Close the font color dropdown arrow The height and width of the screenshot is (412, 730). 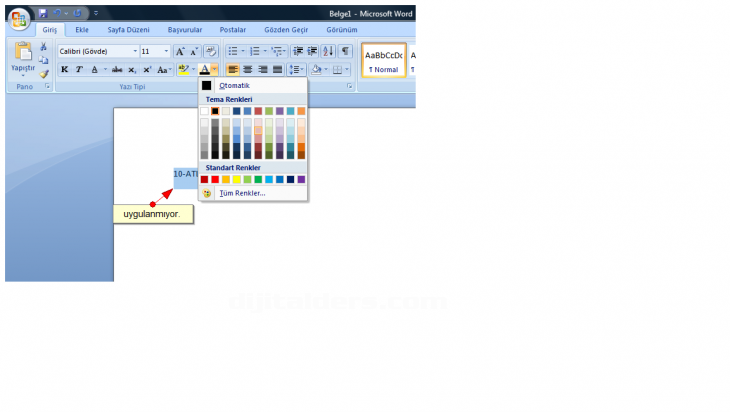pyautogui.click(x=214, y=69)
